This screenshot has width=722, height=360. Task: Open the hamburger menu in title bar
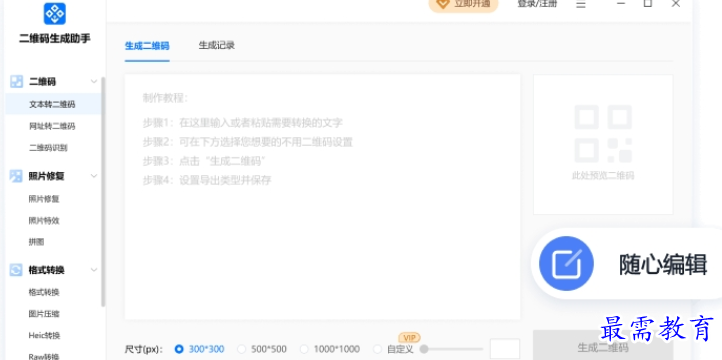(x=581, y=4)
